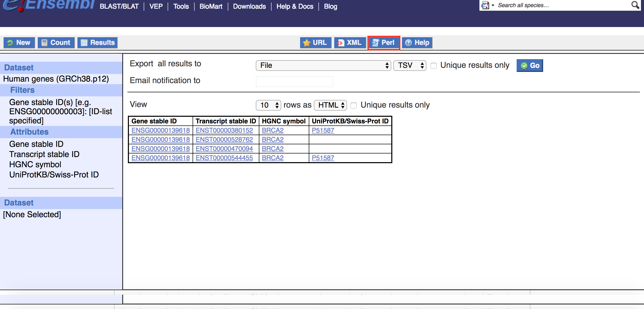This screenshot has width=644, height=309.
Task: Open transcript link ENST00000380152
Action: [x=224, y=130]
